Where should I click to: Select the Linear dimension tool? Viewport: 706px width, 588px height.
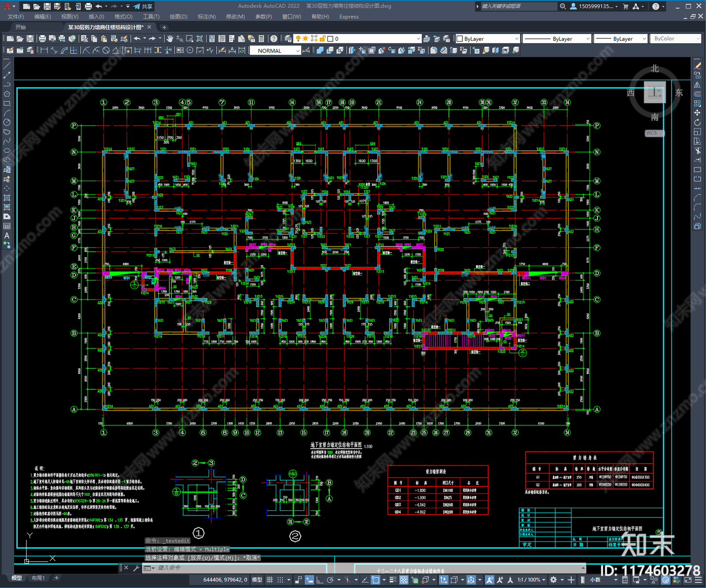click(44, 50)
